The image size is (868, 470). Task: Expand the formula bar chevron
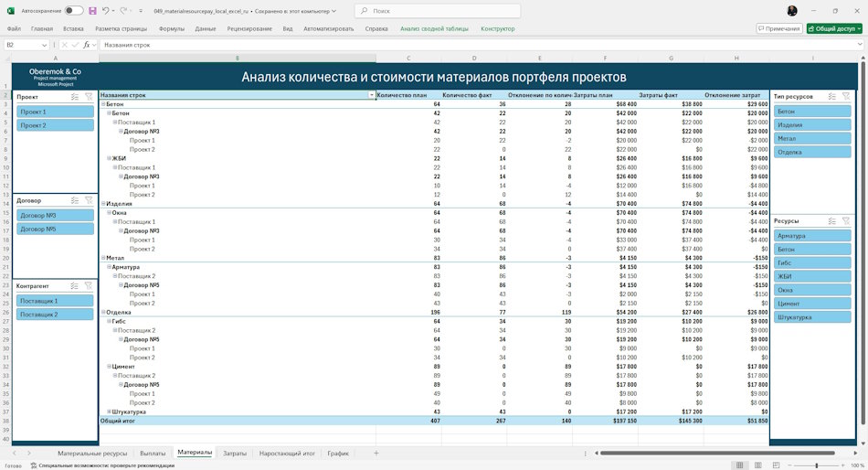[859, 45]
